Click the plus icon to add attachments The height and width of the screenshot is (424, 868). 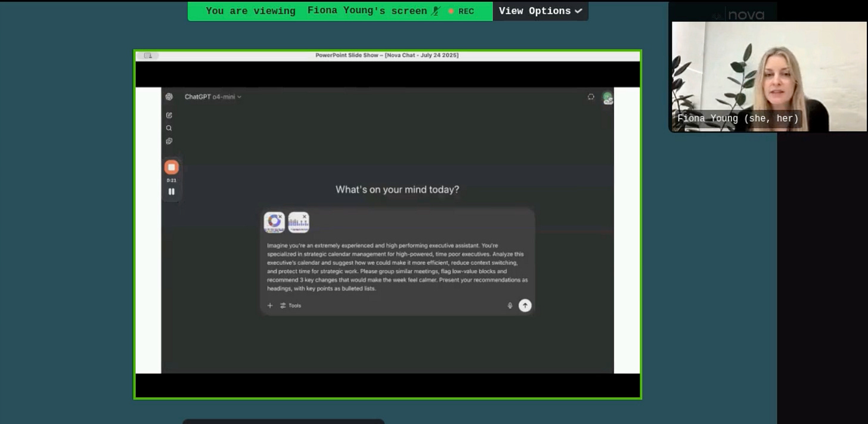click(270, 305)
